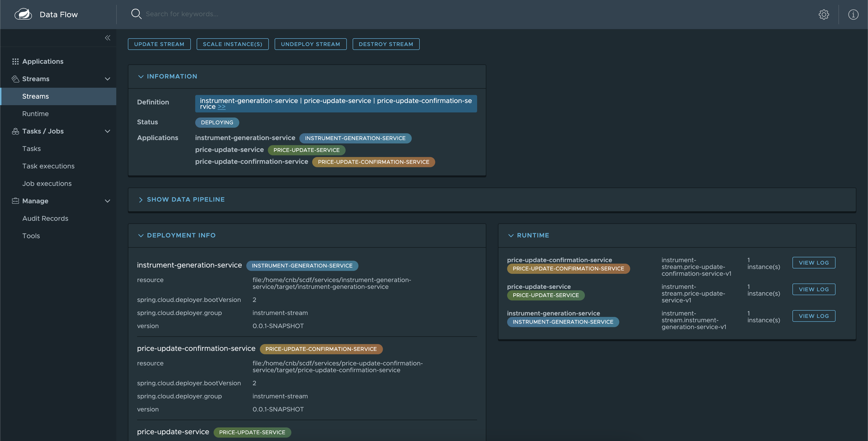Collapse the Streams sidebar group

(x=108, y=79)
